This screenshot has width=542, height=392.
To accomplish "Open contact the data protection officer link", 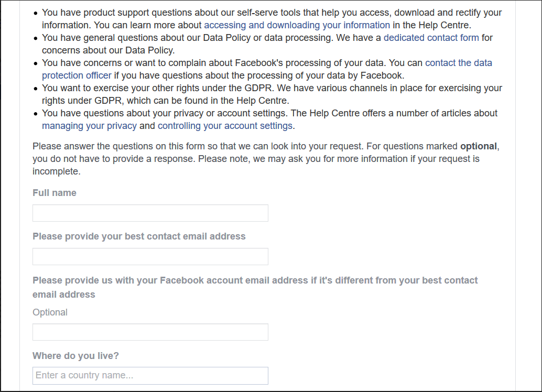I will coord(458,63).
